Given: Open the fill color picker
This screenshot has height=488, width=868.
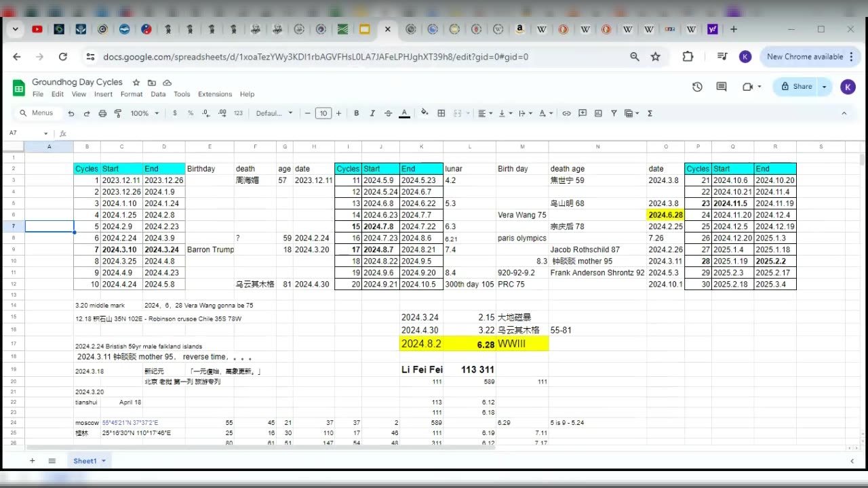Looking at the screenshot, I should (x=425, y=113).
